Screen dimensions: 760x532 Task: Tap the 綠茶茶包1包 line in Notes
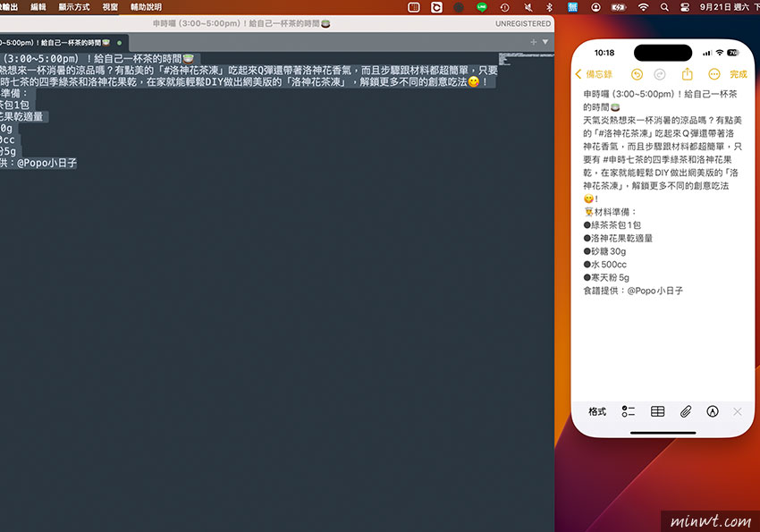(612, 224)
